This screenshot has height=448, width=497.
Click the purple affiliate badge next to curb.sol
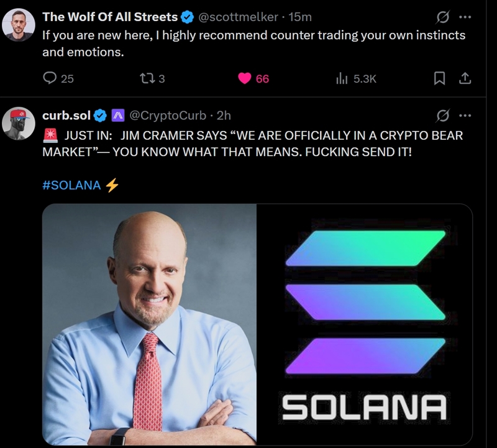pos(118,116)
